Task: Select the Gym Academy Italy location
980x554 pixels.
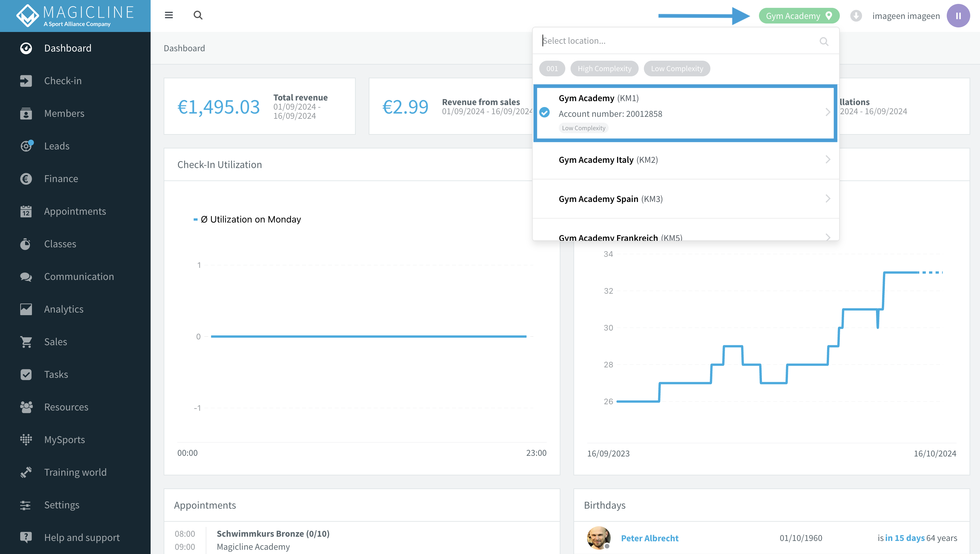Action: click(686, 160)
